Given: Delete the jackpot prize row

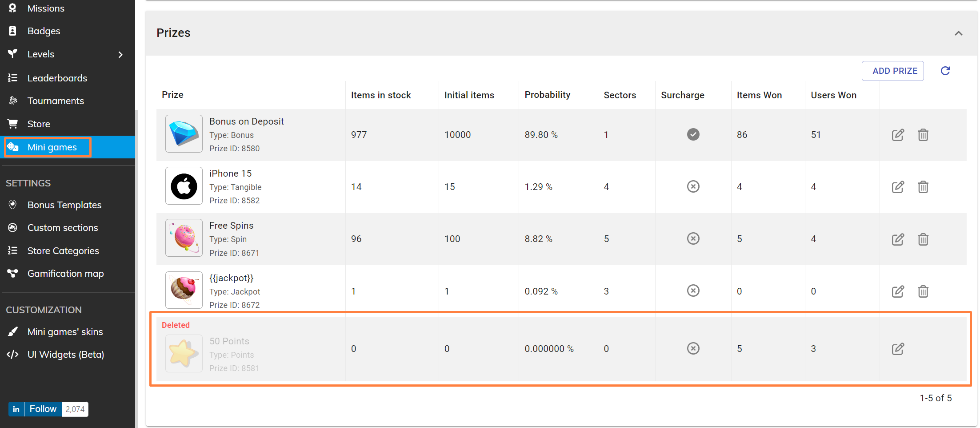Looking at the screenshot, I should [923, 291].
